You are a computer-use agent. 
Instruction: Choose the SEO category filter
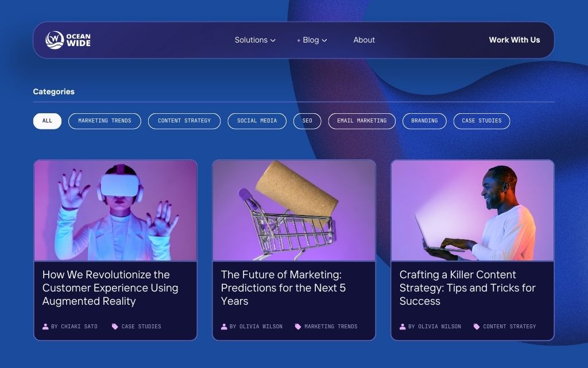tap(307, 121)
